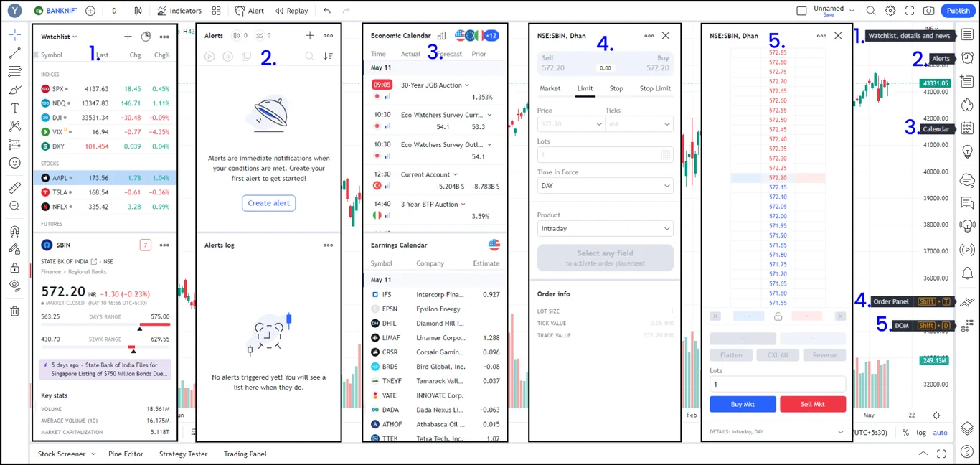980x465 pixels.
Task: Select the ruler measure tool
Action: [x=14, y=188]
